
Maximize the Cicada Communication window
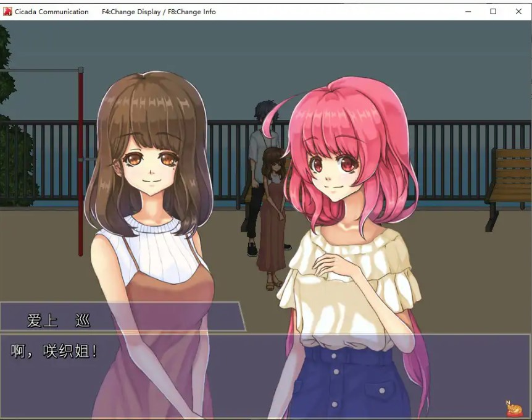(x=493, y=12)
